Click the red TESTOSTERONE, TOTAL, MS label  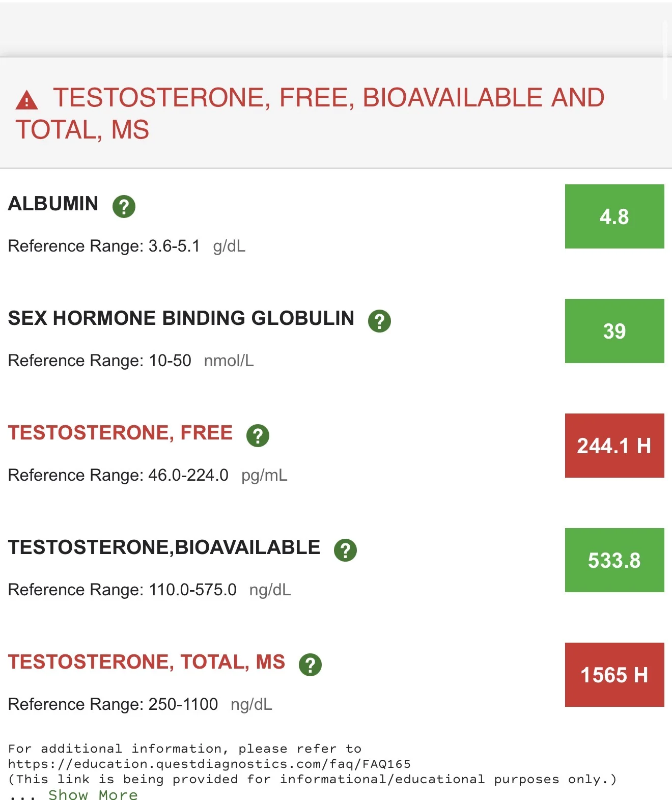click(x=147, y=662)
